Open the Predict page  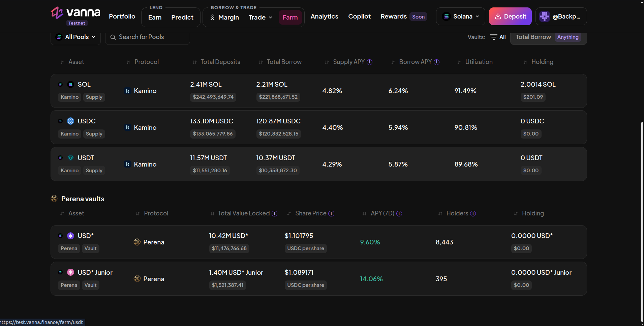click(x=182, y=17)
